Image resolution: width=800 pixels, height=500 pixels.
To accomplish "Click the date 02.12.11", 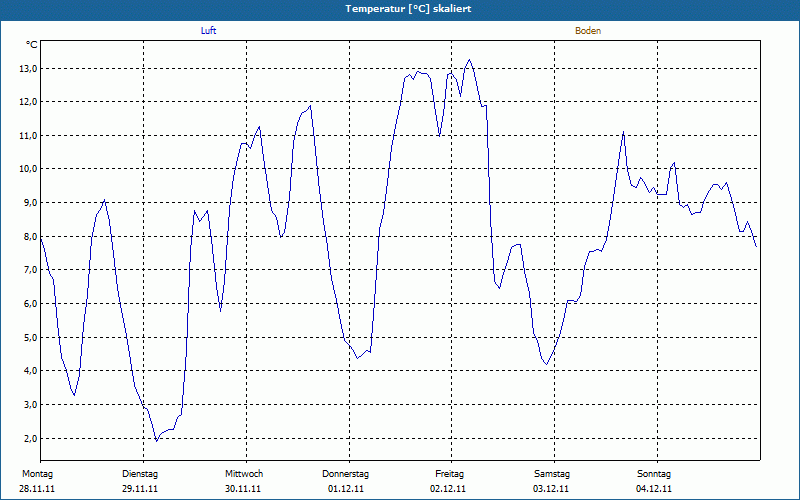I will (x=448, y=489).
